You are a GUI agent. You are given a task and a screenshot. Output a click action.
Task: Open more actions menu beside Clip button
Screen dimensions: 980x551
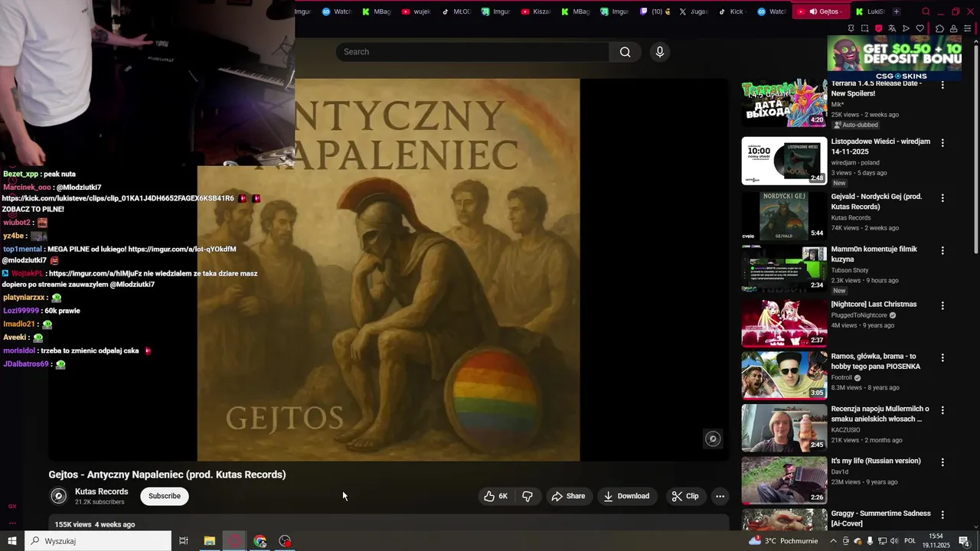(x=720, y=496)
